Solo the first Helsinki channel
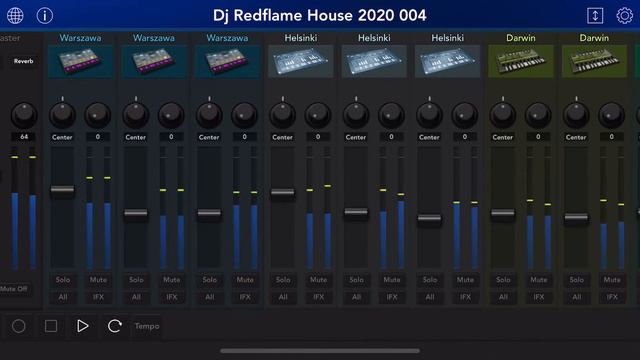Image resolution: width=640 pixels, height=360 pixels. point(283,280)
